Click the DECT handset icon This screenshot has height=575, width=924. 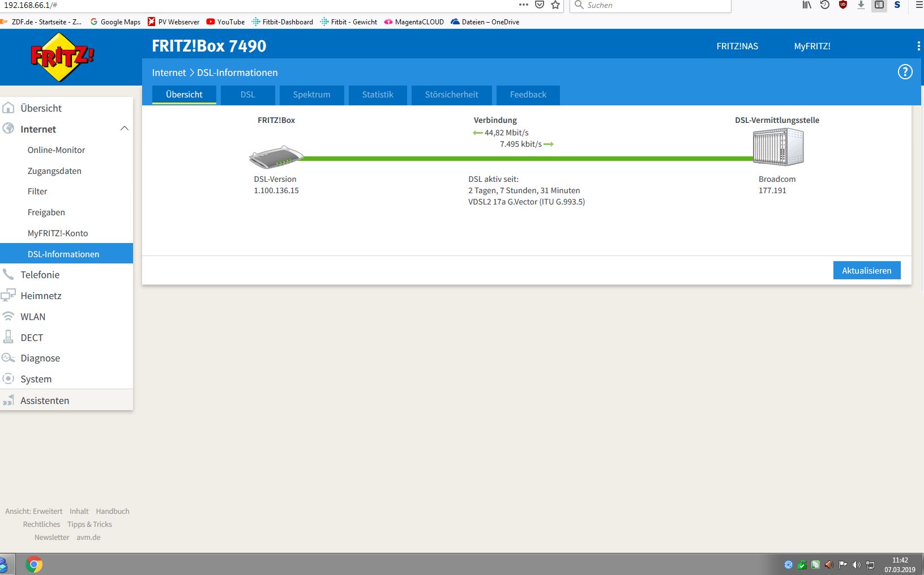point(8,337)
